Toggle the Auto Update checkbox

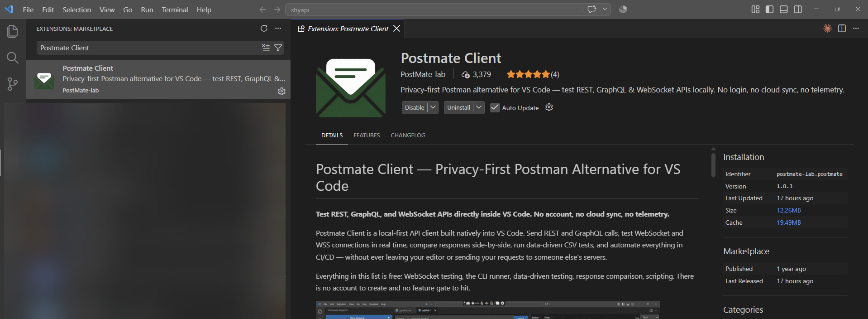[495, 107]
